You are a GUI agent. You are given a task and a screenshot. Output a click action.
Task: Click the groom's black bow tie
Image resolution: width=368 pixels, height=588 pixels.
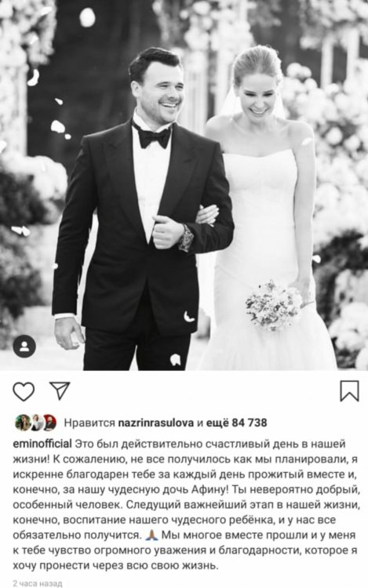point(153,136)
